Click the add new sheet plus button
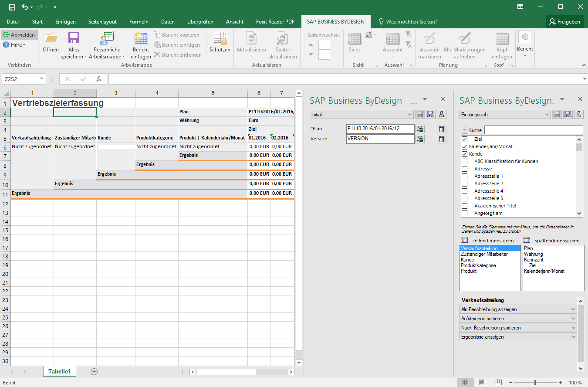 point(94,372)
